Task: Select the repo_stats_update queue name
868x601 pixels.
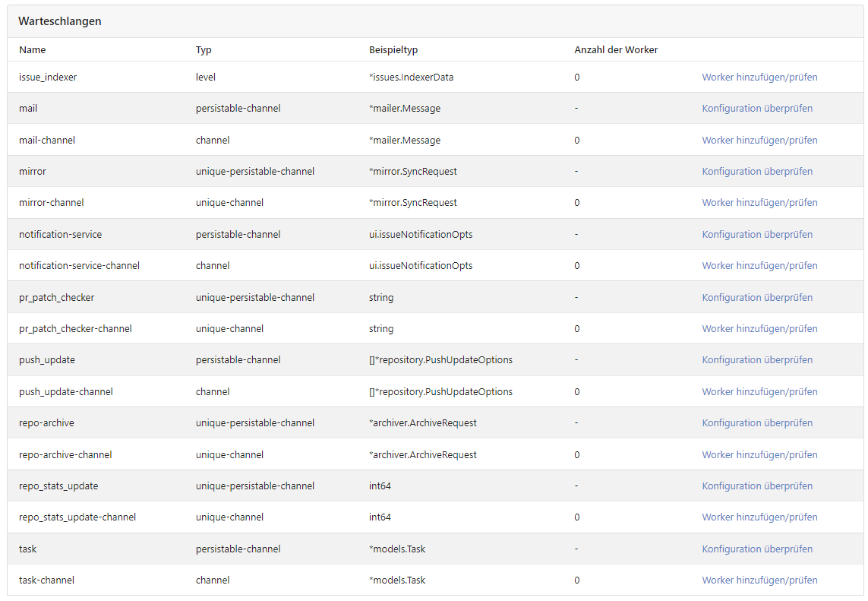Action: [x=58, y=486]
